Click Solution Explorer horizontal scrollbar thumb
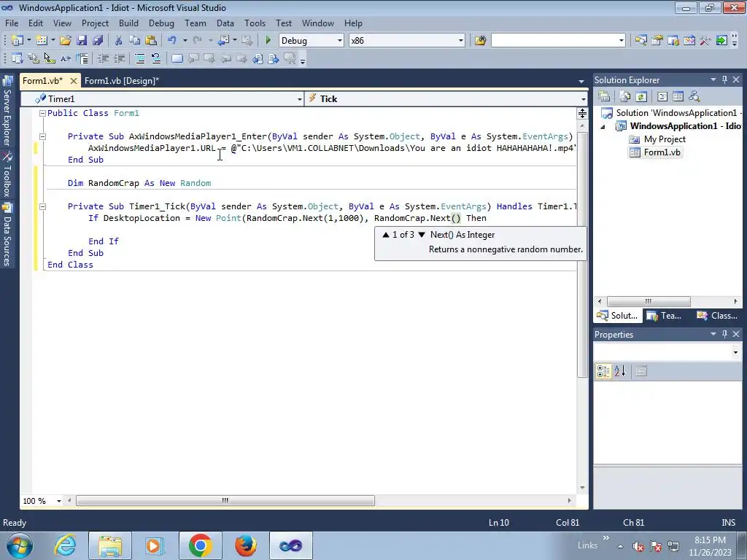Viewport: 747px width, 560px height. [649, 301]
